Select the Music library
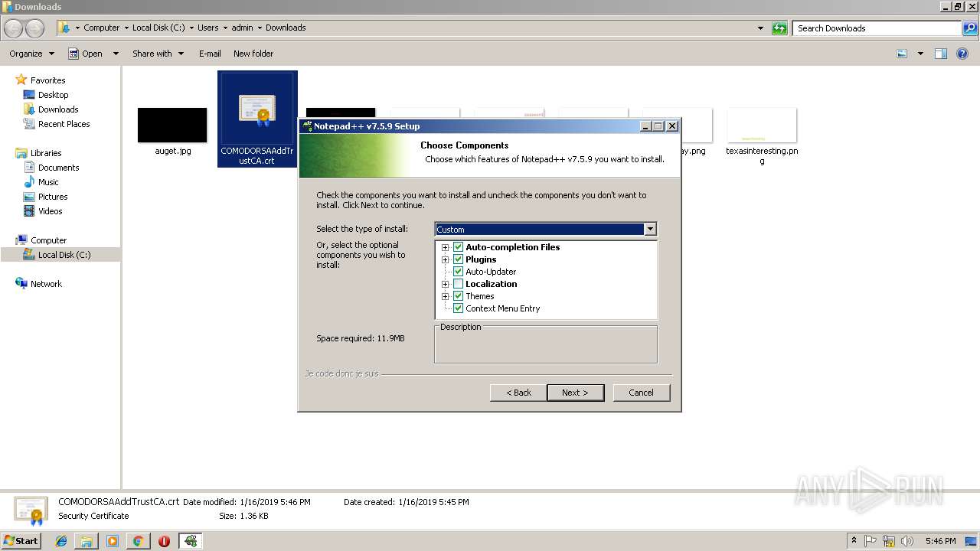Image resolution: width=980 pixels, height=551 pixels. point(48,182)
